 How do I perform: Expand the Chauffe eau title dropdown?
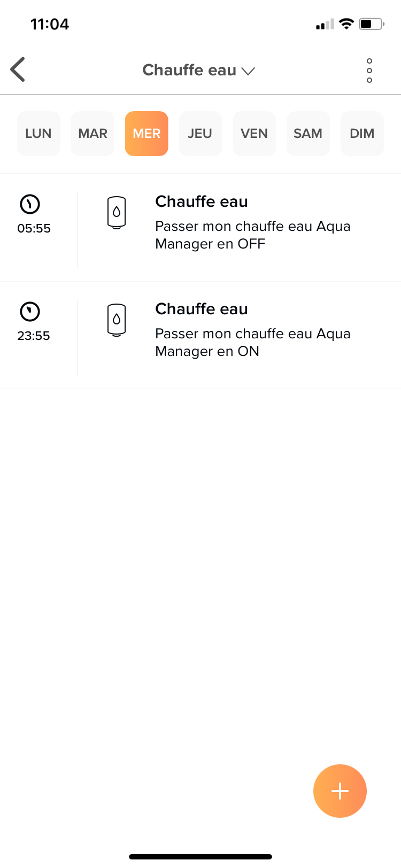coord(199,70)
